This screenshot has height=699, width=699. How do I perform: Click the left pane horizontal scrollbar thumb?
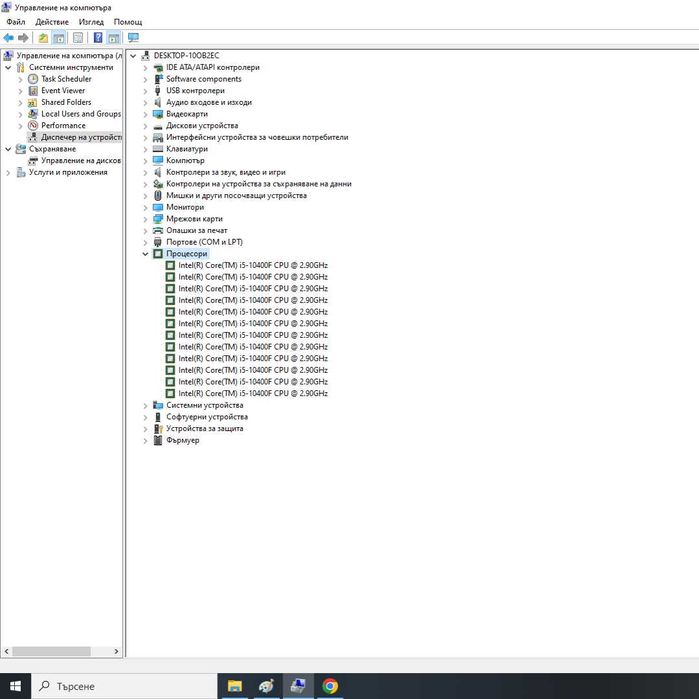(51, 651)
